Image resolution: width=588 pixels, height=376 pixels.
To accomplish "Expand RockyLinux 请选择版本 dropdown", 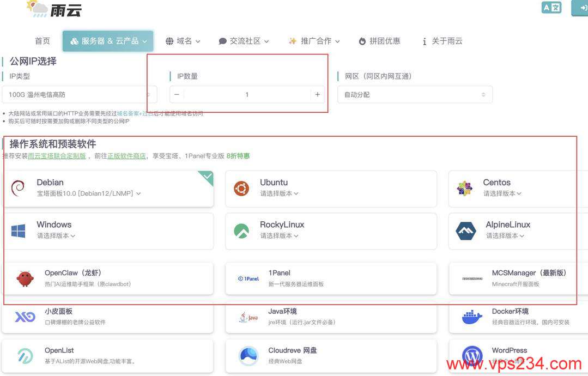I will tap(279, 236).
